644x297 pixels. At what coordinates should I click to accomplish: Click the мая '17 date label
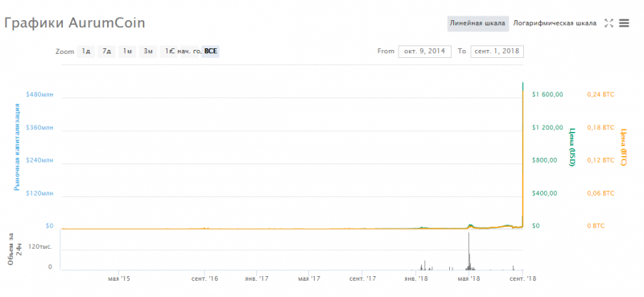(x=309, y=278)
